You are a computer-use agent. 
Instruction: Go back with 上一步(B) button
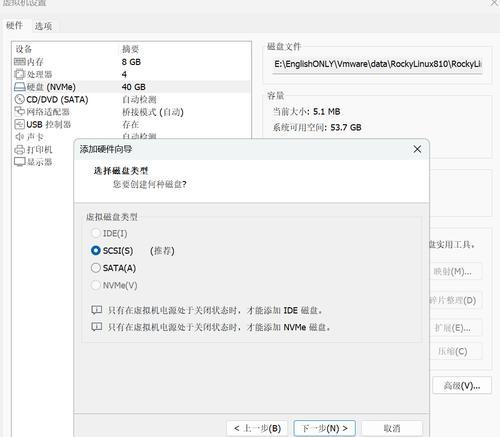(x=257, y=428)
